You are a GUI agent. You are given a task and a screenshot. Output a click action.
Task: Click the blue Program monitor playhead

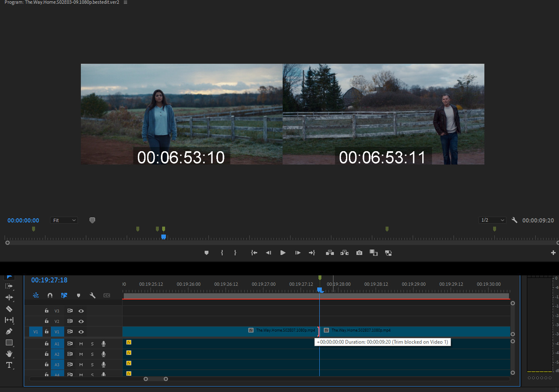[163, 237]
